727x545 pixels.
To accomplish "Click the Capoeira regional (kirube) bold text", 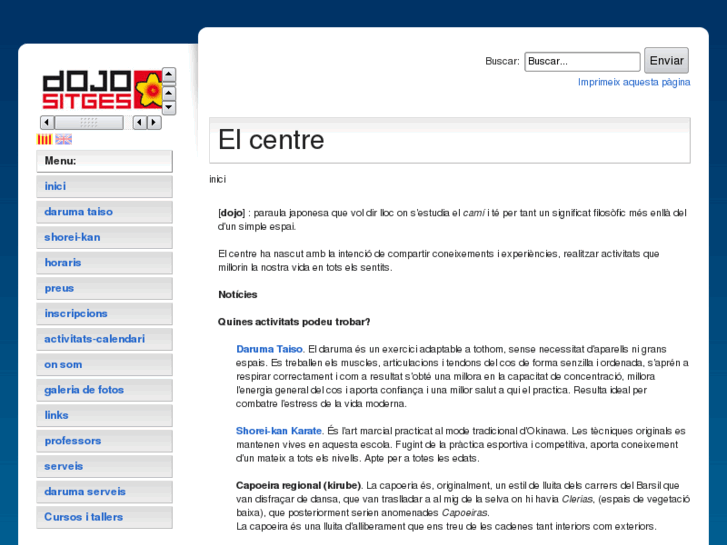I will (298, 486).
